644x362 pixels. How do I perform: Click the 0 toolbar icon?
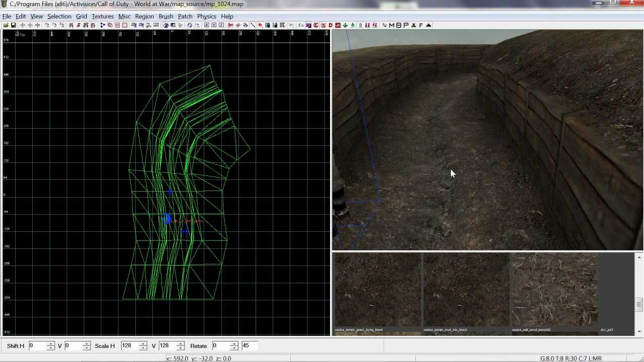point(360,25)
